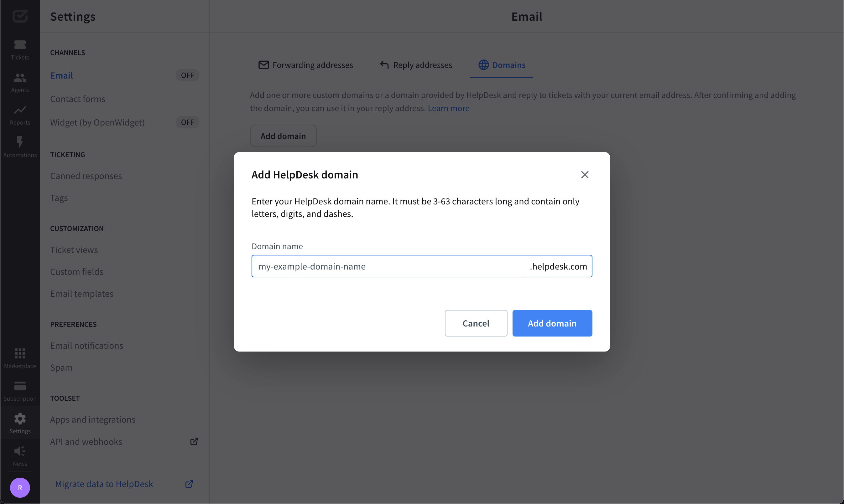Screen dimensions: 844x504
Task: Click the PREFERENCES section heading
Action: click(x=73, y=324)
